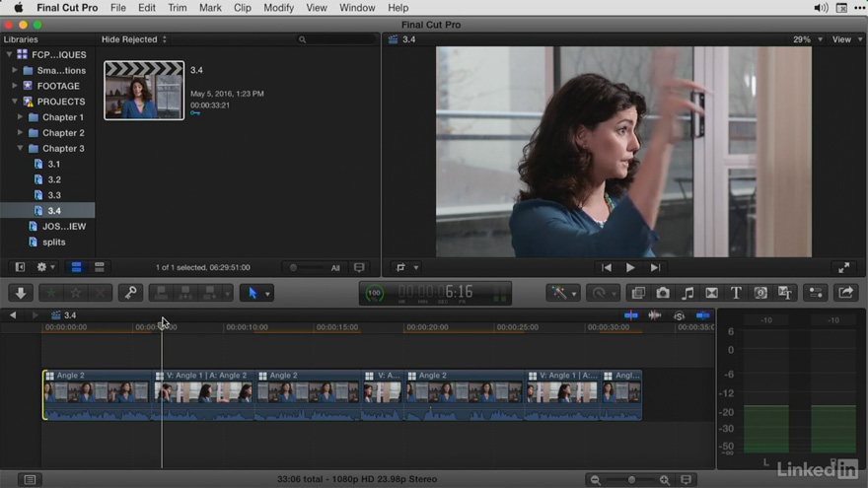Open the Keyword Editor key icon
868x488 pixels.
point(130,293)
